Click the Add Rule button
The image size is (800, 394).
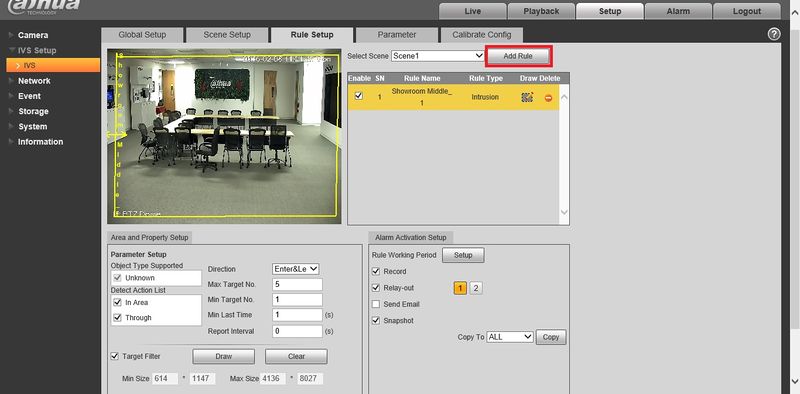(518, 56)
